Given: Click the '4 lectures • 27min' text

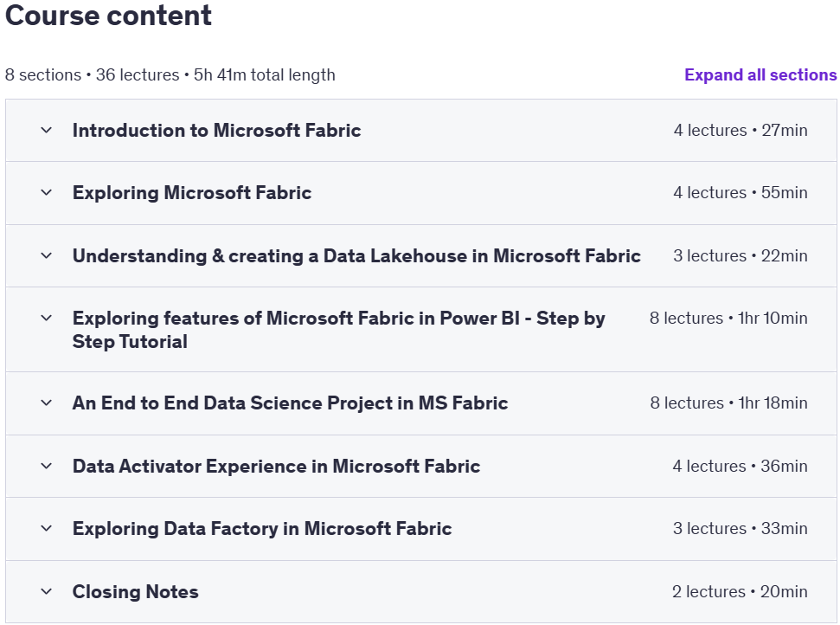Looking at the screenshot, I should [741, 130].
